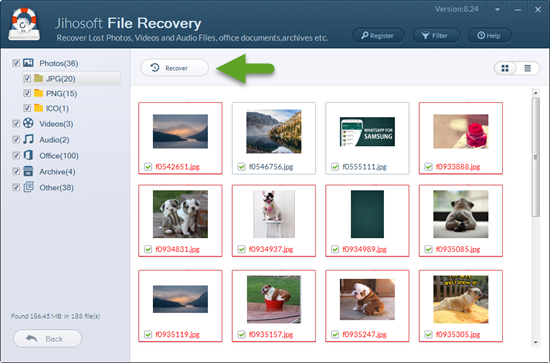Image resolution: width=550 pixels, height=363 pixels.
Task: Open the two puppies thumbnail f0934831.jpg
Action: [x=180, y=214]
